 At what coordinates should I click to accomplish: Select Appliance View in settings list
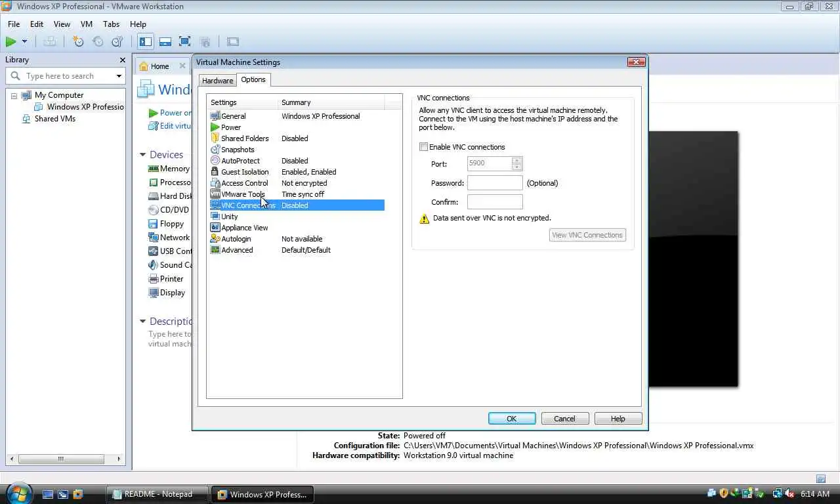pos(244,228)
